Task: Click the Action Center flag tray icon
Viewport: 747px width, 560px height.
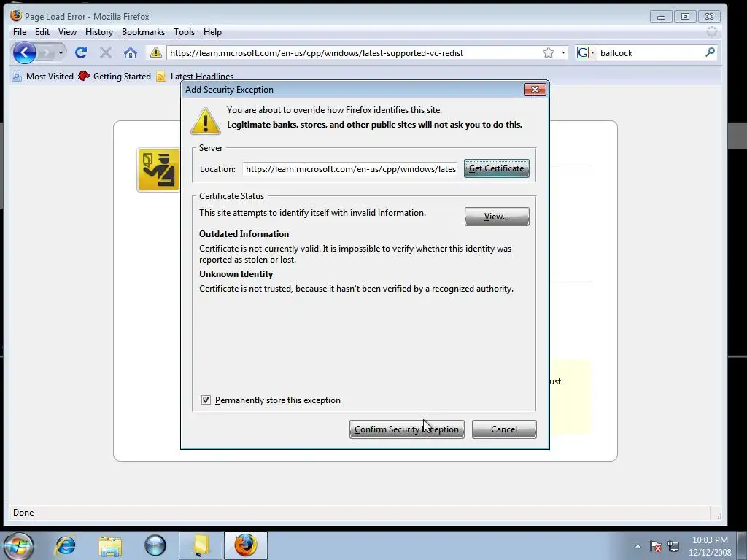Action: (x=656, y=546)
